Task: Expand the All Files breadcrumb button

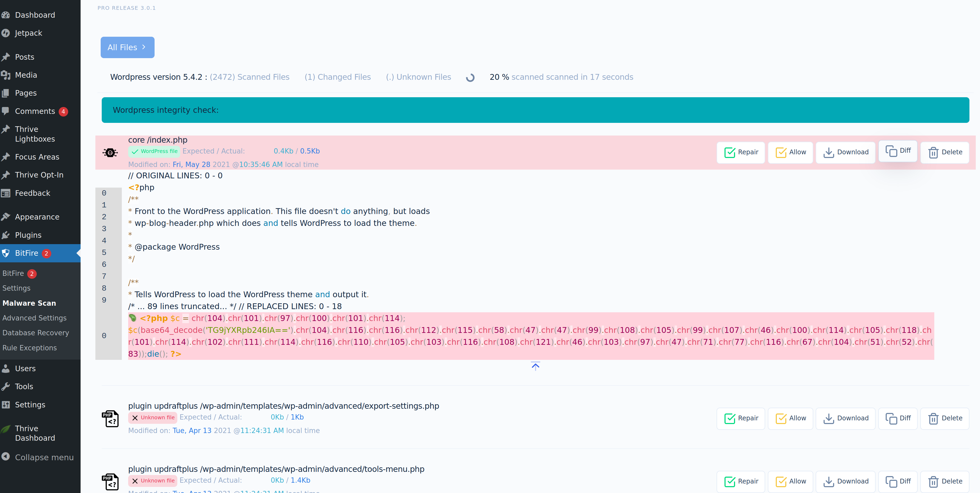Action: click(x=127, y=48)
